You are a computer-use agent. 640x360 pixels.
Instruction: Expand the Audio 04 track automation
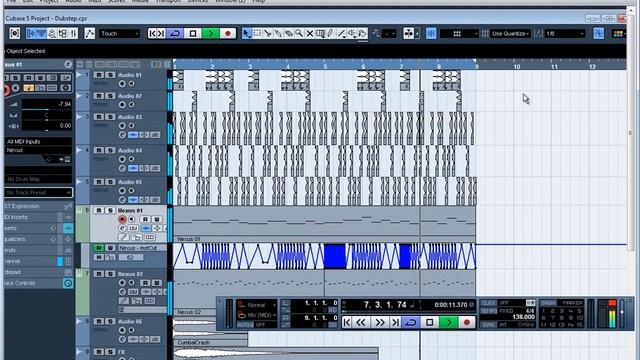pyautogui.click(x=80, y=150)
